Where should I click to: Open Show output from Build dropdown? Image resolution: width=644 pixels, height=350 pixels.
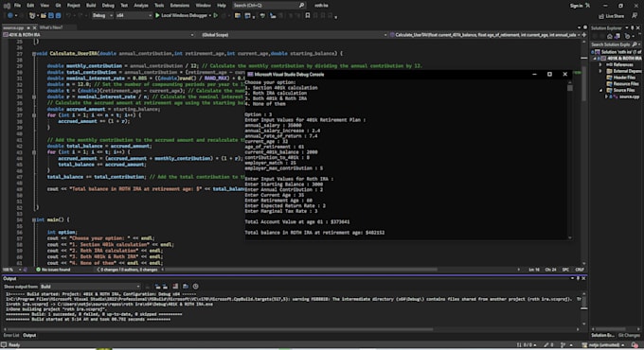90,287
